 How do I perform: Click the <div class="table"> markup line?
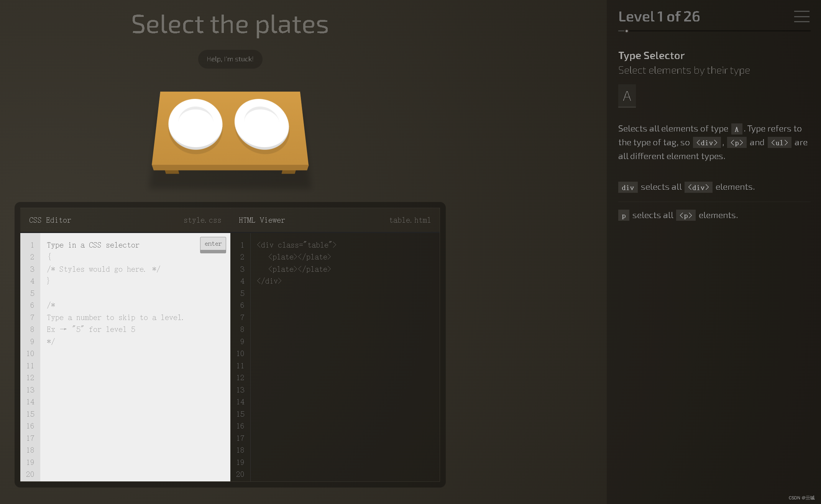pyautogui.click(x=297, y=245)
